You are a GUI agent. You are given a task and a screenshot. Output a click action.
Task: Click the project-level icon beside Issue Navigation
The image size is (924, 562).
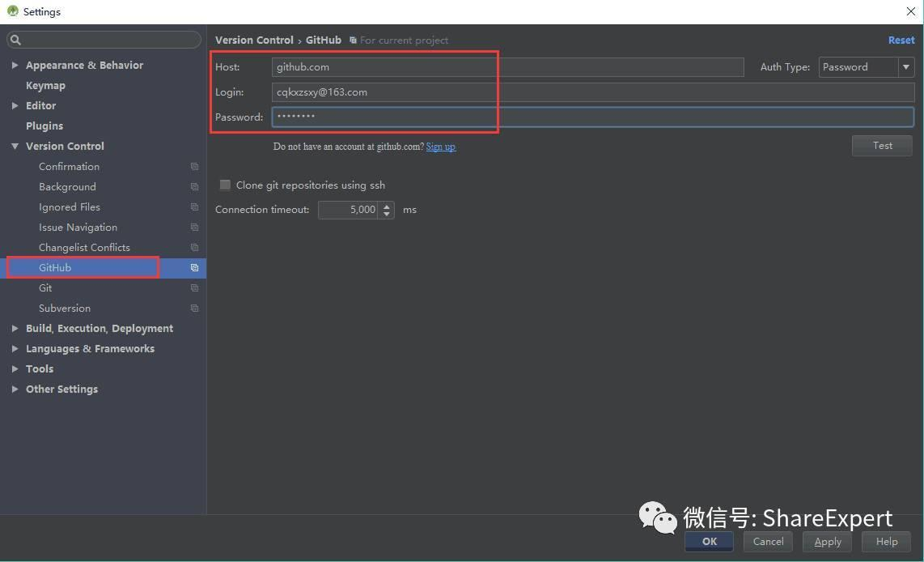[x=194, y=228]
